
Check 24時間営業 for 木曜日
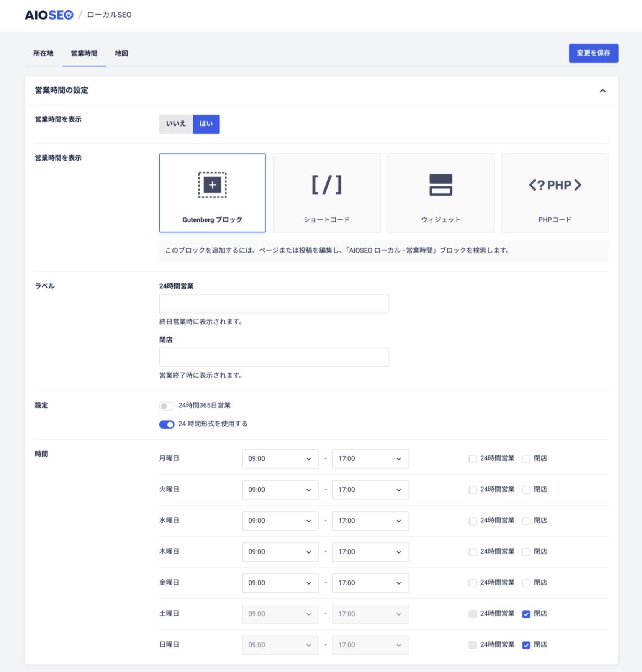473,552
